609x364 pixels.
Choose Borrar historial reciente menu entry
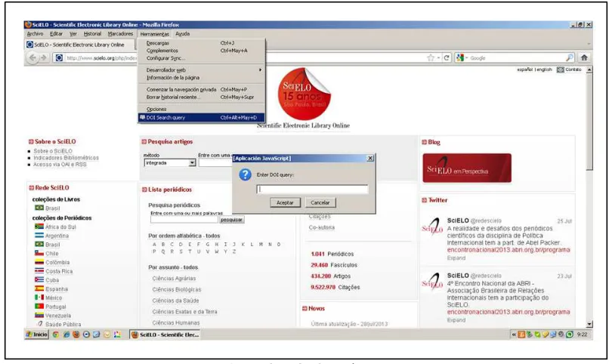click(201, 97)
